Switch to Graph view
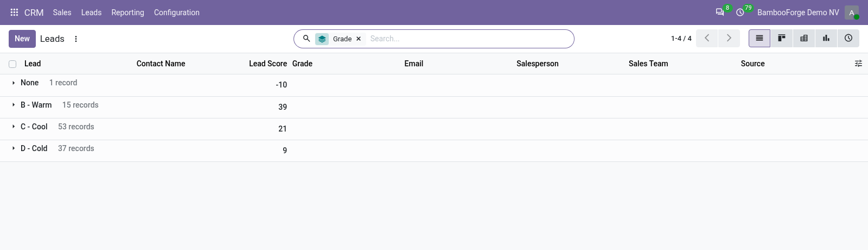 pos(826,39)
